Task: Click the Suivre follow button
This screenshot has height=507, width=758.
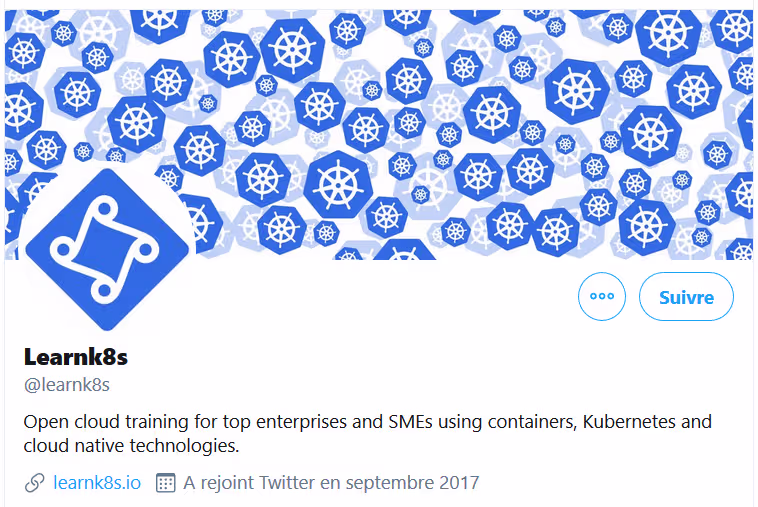Action: coord(686,296)
